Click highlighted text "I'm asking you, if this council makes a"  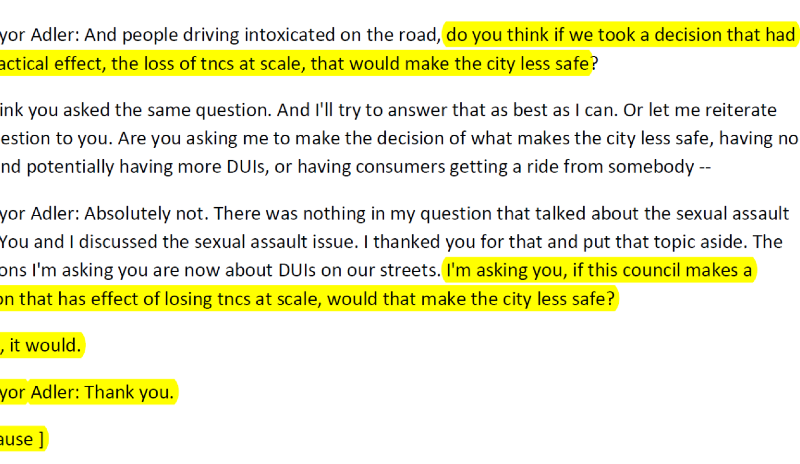(599, 270)
